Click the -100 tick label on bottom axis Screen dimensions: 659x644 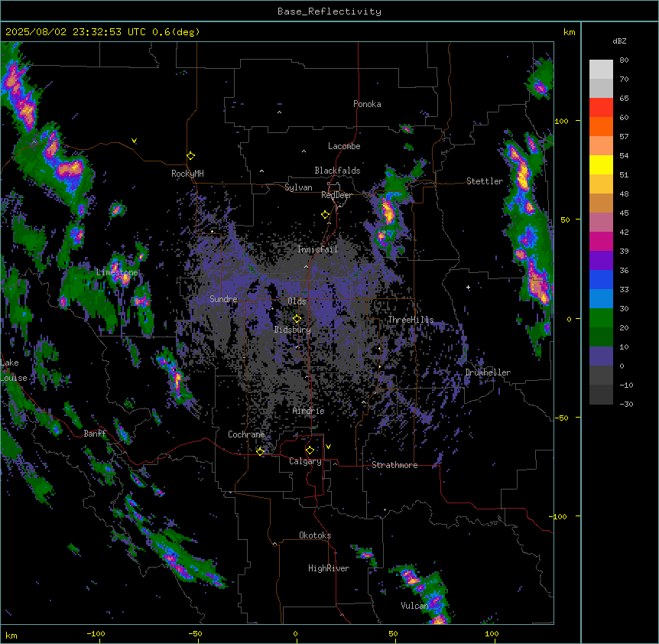click(x=96, y=633)
